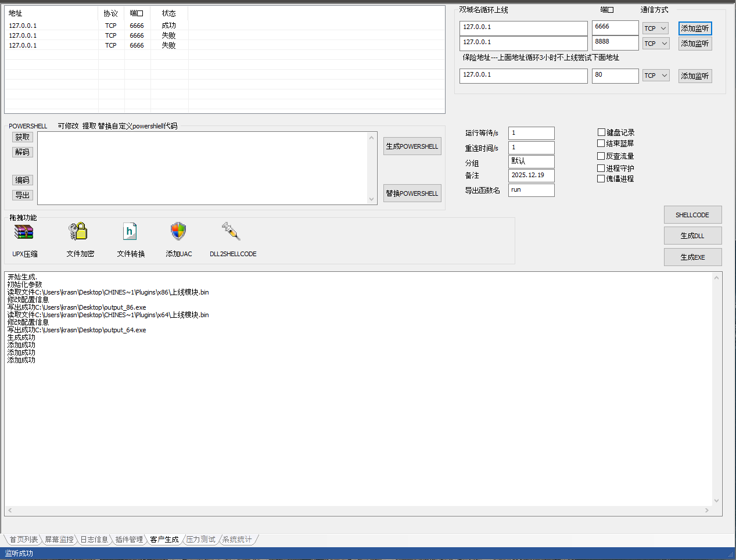Click the PowerShell box scroll-up arrow

click(x=372, y=138)
